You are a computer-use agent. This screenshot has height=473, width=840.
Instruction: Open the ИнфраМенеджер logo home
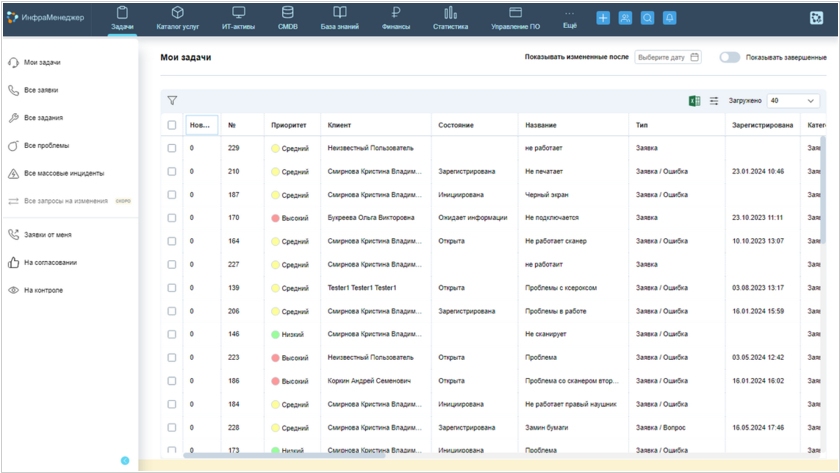click(x=46, y=18)
